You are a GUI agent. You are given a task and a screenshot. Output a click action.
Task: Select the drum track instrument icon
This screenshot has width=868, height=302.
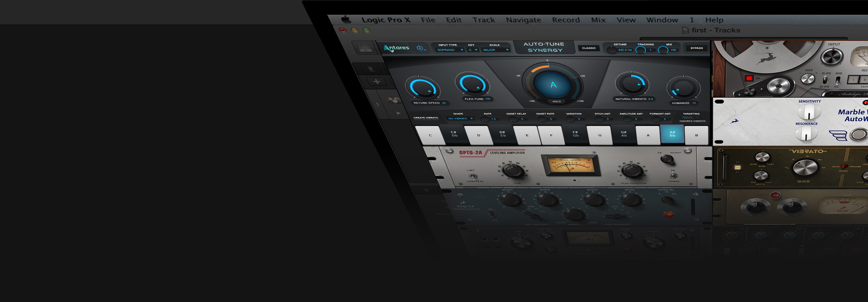click(394, 100)
